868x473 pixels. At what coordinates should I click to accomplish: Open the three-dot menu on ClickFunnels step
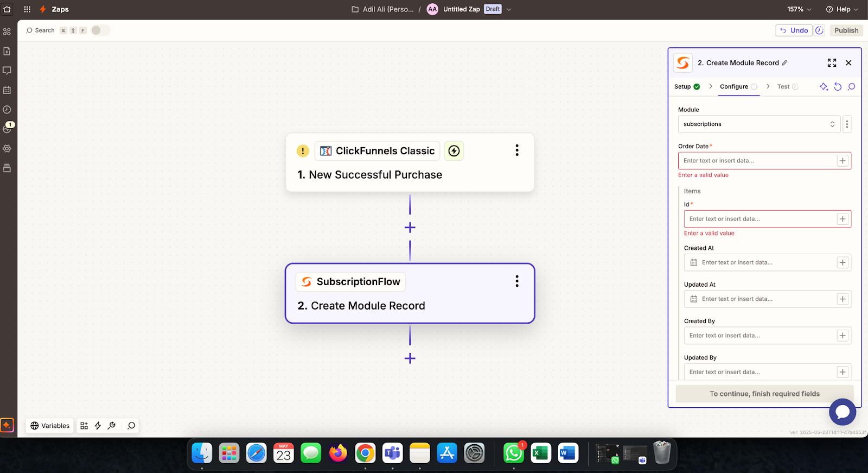click(x=517, y=150)
